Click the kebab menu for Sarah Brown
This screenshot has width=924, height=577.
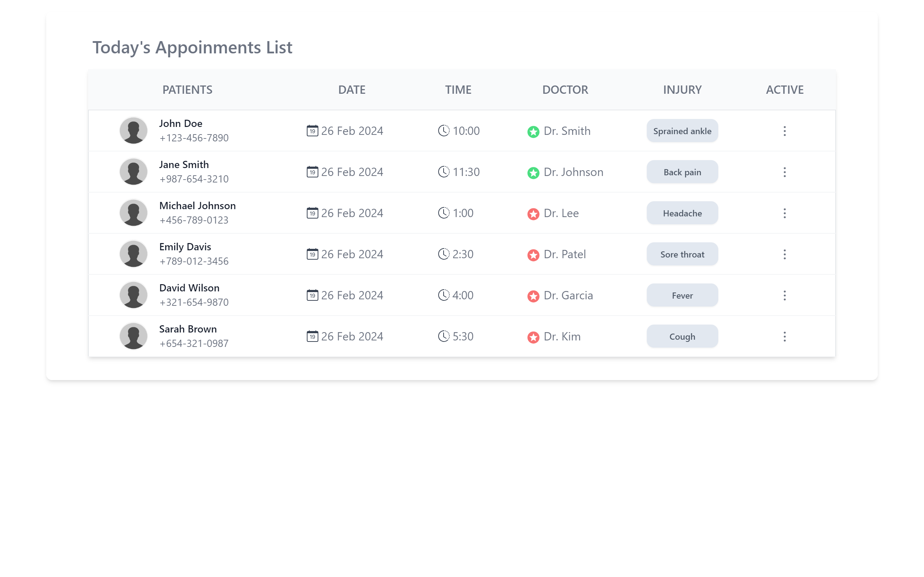pos(784,336)
